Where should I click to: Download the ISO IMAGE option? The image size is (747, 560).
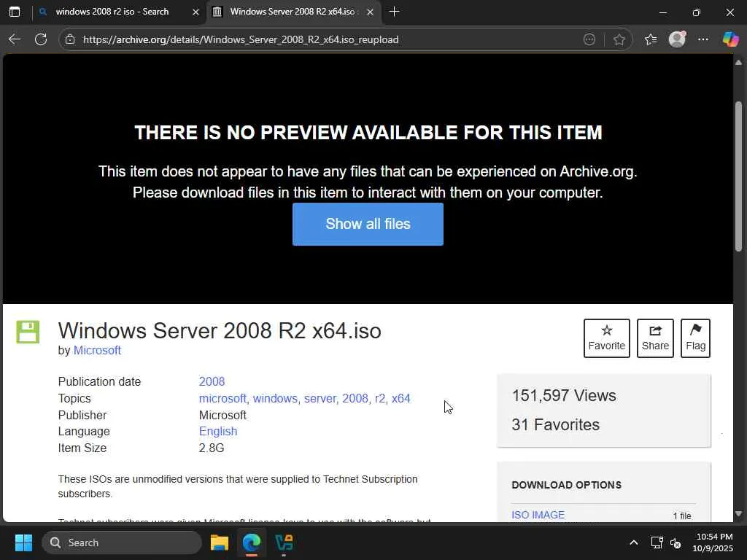538,515
